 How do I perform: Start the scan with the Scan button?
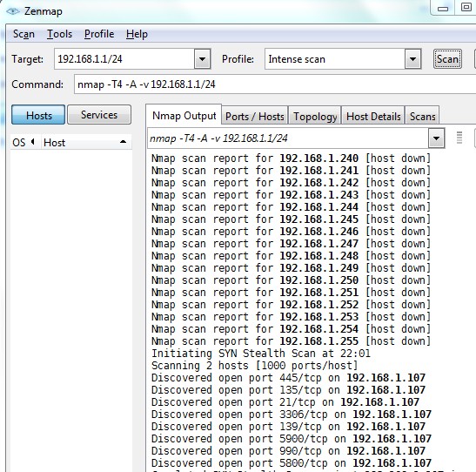click(447, 59)
